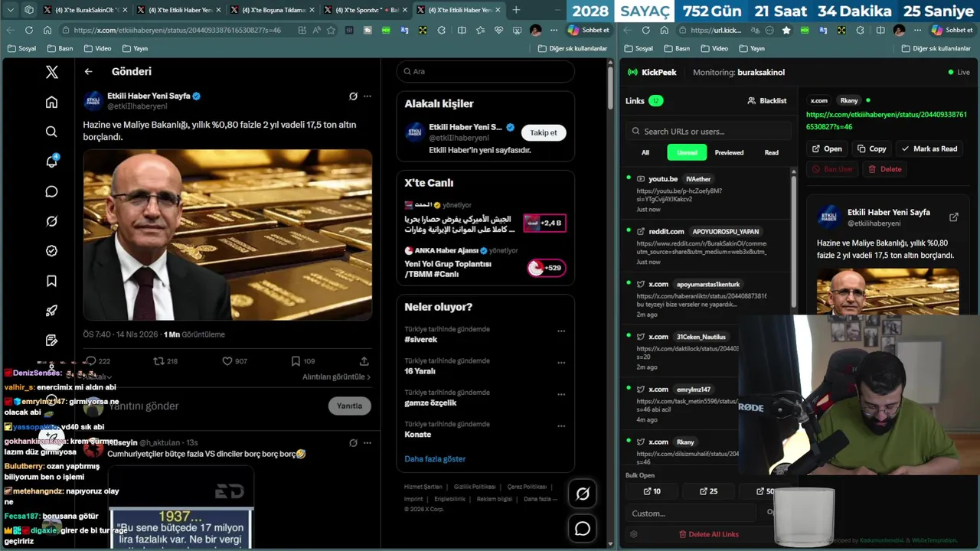Click the X logo in the sidebar
The height and width of the screenshot is (551, 980).
(x=51, y=72)
